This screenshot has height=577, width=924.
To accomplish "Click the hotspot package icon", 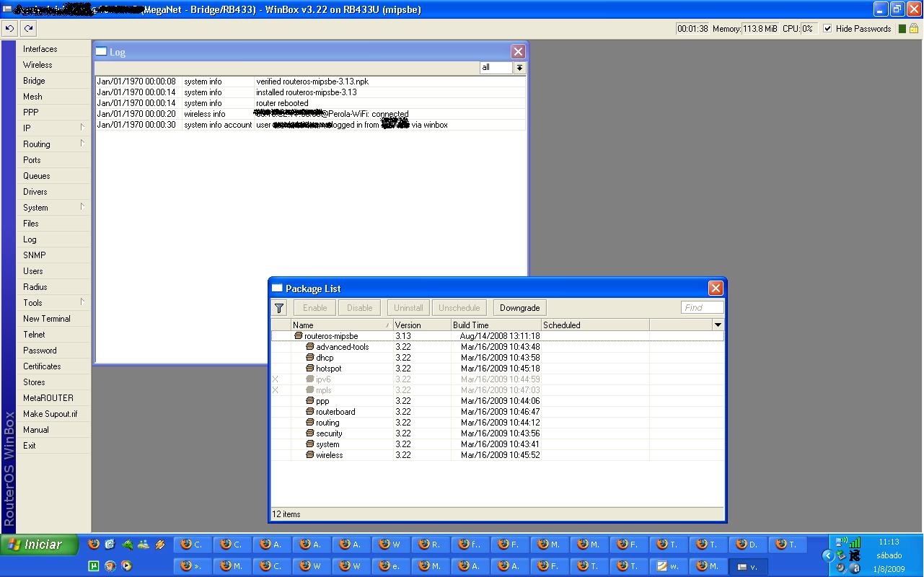I will point(309,369).
